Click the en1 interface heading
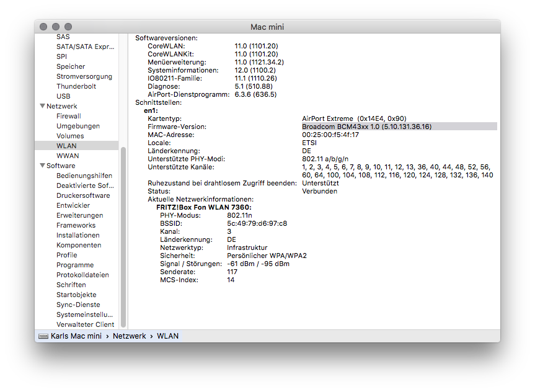The width and height of the screenshot is (535, 392). click(151, 110)
